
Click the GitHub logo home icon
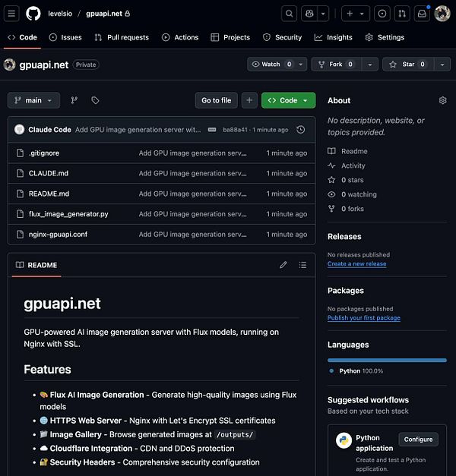(33, 14)
